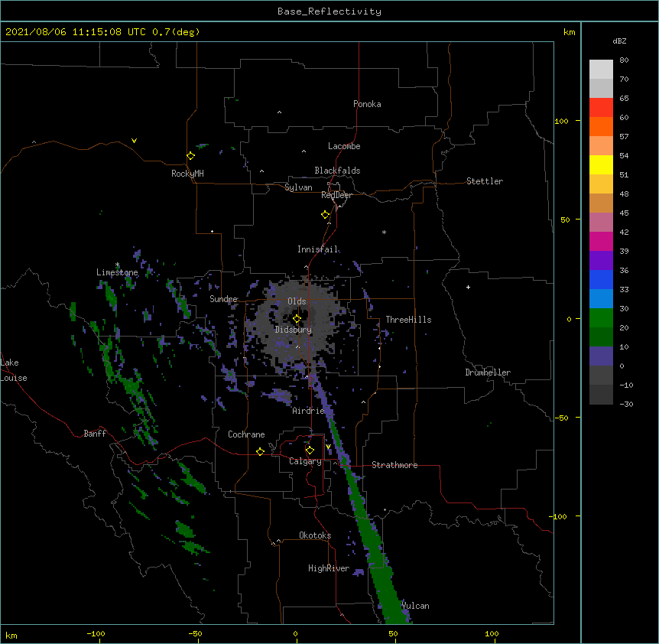The width and height of the screenshot is (659, 644).
Task: Select the white 80 dBZ color swatch
Action: pyautogui.click(x=601, y=70)
